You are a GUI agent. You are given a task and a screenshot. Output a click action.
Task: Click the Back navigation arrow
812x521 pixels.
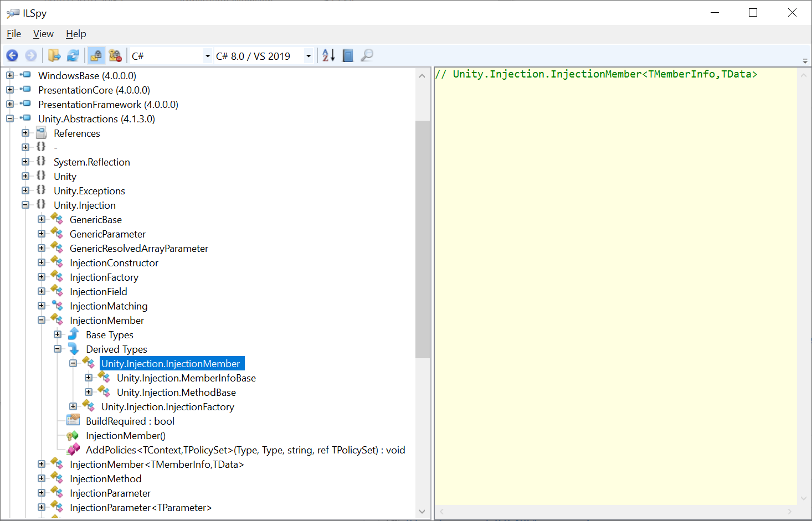click(12, 55)
